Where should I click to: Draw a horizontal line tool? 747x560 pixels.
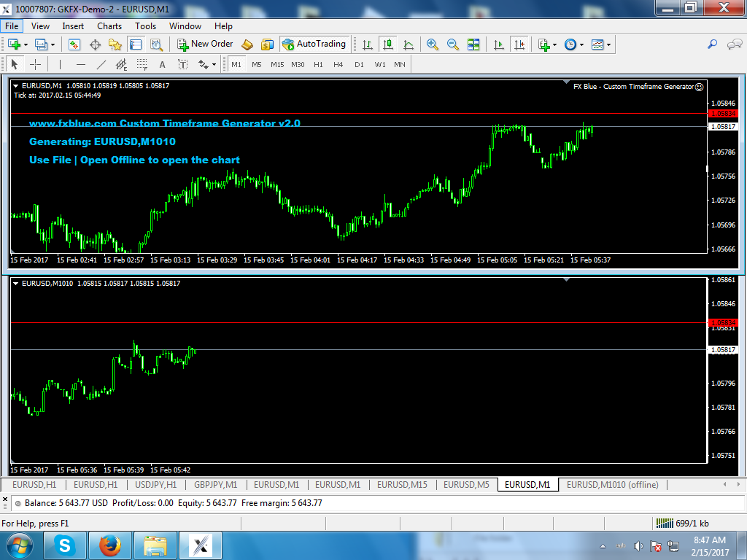[81, 64]
